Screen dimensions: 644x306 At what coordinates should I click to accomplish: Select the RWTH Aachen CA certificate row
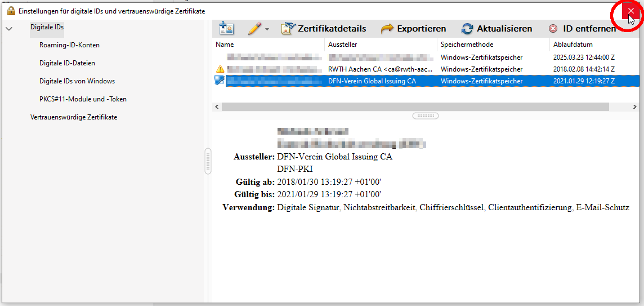click(380, 69)
